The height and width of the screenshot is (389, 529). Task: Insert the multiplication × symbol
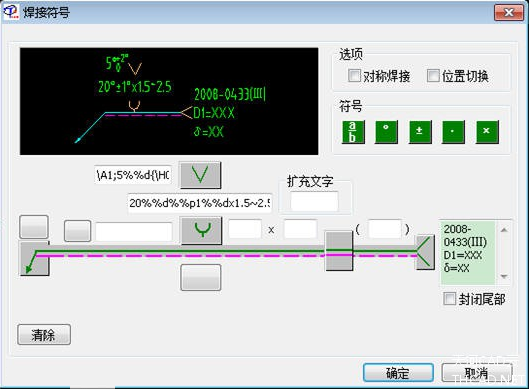click(x=487, y=132)
